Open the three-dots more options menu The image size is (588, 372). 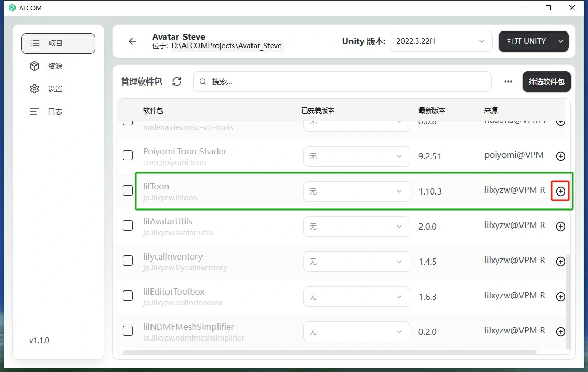[x=508, y=82]
